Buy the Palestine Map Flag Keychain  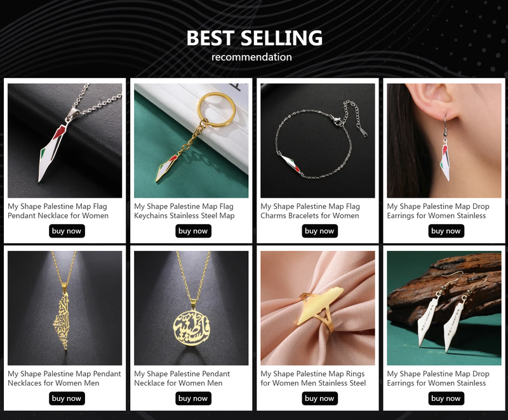pos(193,231)
